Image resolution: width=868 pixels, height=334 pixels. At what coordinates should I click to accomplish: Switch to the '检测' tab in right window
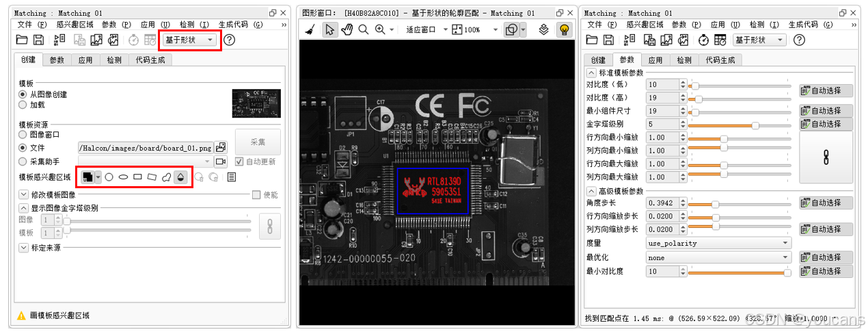684,60
